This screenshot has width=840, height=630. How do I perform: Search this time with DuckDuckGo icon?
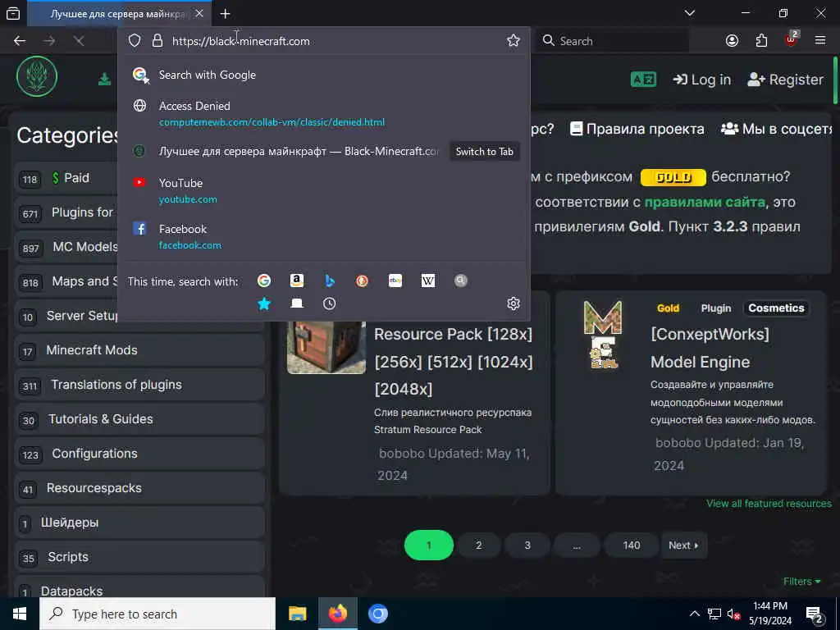[x=362, y=281]
